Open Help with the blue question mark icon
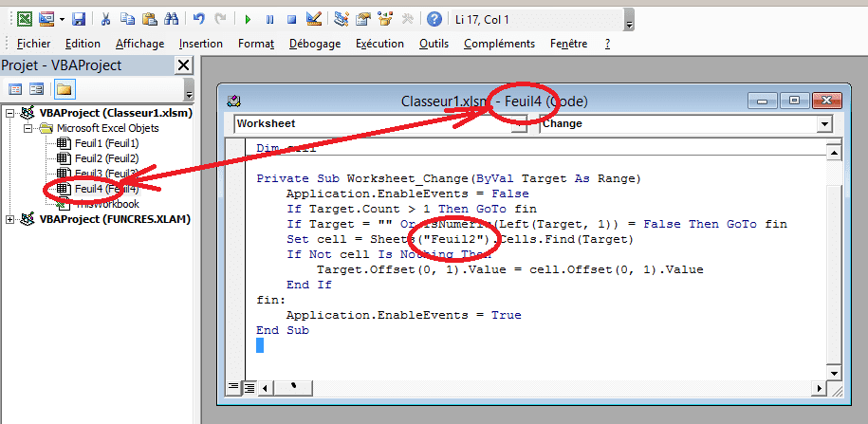The width and height of the screenshot is (868, 424). point(434,19)
